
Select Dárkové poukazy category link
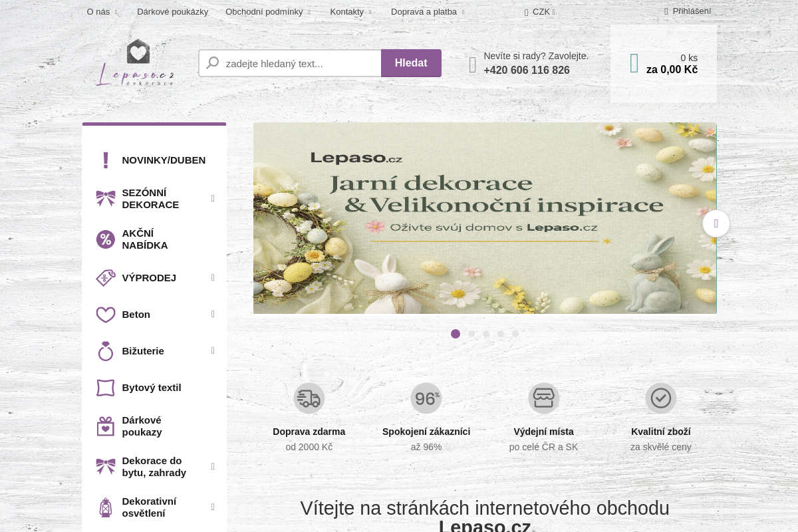(x=142, y=426)
